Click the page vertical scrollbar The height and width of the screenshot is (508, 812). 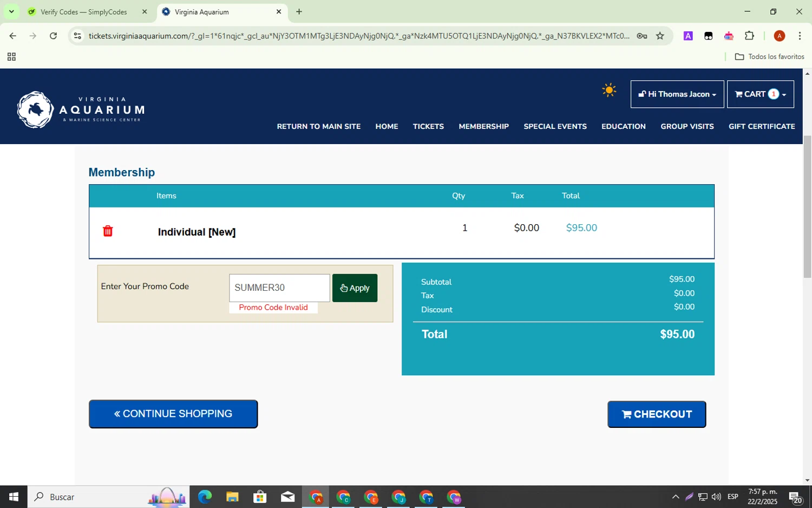pyautogui.click(x=807, y=206)
